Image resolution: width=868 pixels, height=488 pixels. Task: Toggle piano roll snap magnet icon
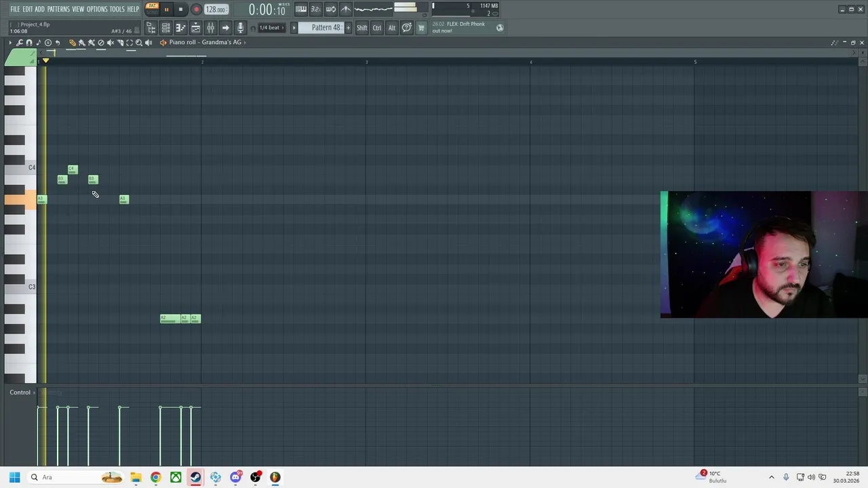29,43
